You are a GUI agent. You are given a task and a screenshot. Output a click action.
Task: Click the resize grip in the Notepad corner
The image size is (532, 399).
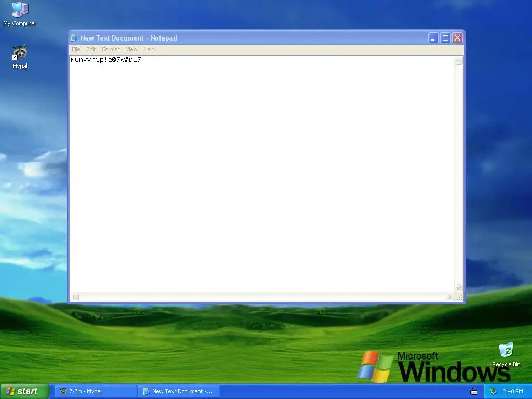point(459,298)
